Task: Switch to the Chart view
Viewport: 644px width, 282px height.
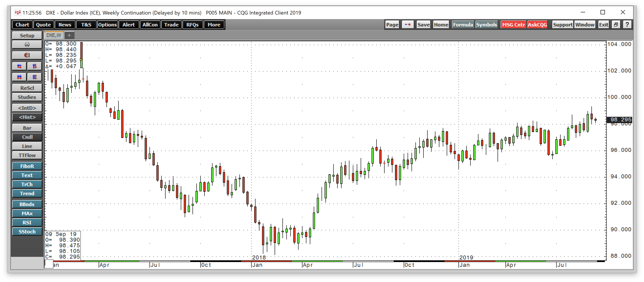Action: click(x=22, y=25)
